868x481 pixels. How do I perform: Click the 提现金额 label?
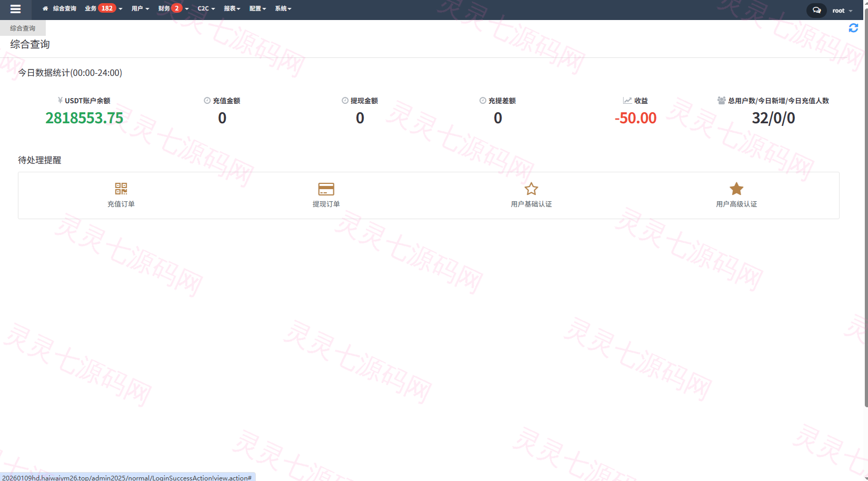[364, 101]
